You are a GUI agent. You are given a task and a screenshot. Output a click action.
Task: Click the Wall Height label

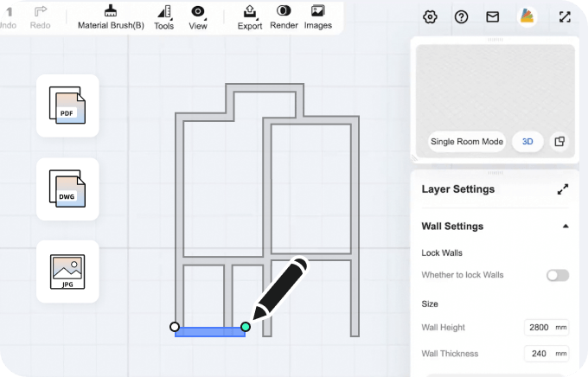[444, 328]
